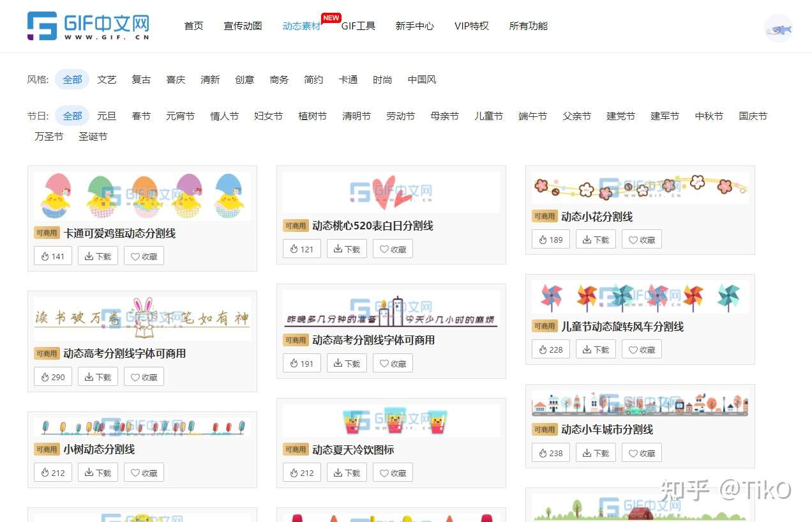The width and height of the screenshot is (812, 522).
Task: Favorite 卡通可爱鸡蛋动态分割线 with the heart icon
Action: pos(144,256)
